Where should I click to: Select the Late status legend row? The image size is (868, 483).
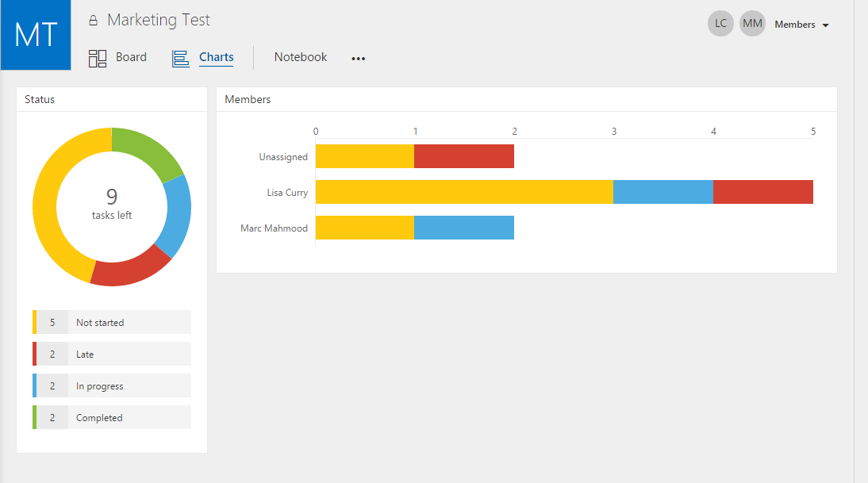(112, 354)
